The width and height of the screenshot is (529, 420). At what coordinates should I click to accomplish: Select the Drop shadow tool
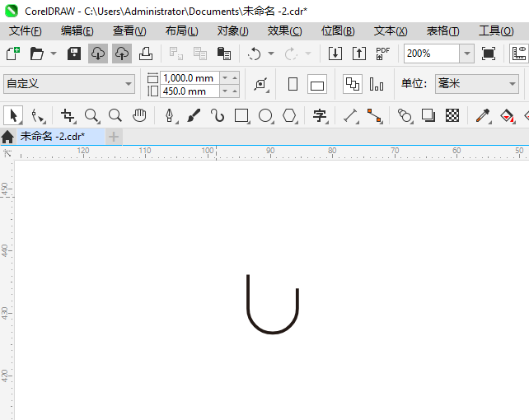pyautogui.click(x=428, y=115)
